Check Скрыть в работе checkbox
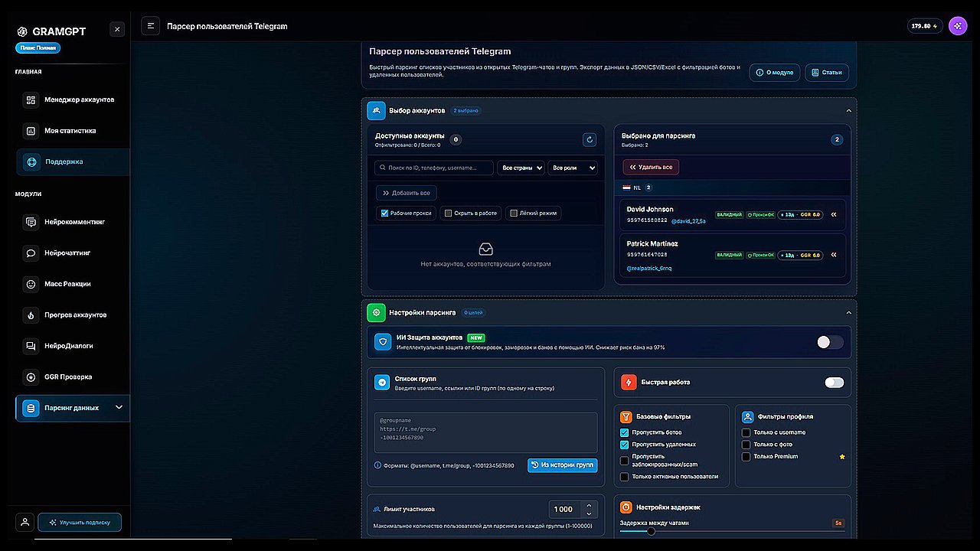The height and width of the screenshot is (551, 980). point(449,213)
